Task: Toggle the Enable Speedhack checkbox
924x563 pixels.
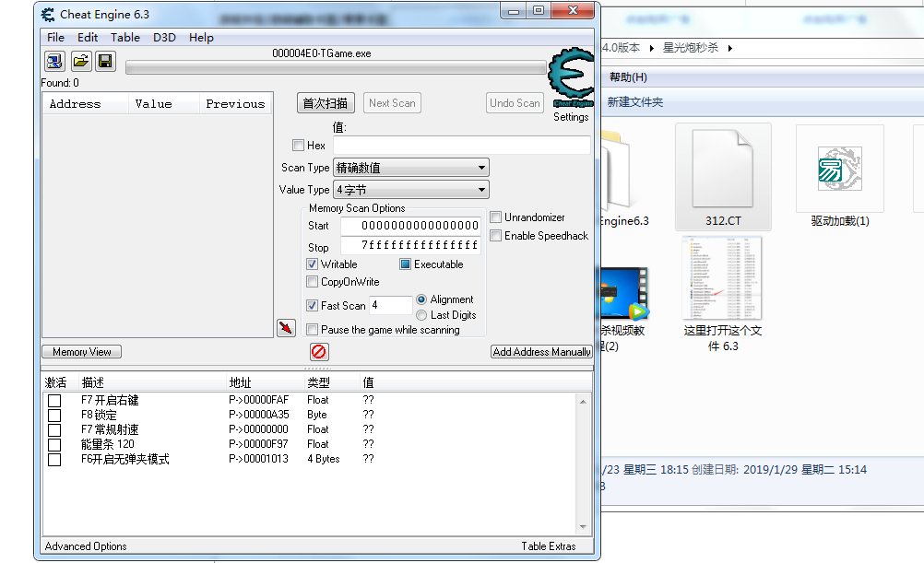Action: tap(496, 236)
